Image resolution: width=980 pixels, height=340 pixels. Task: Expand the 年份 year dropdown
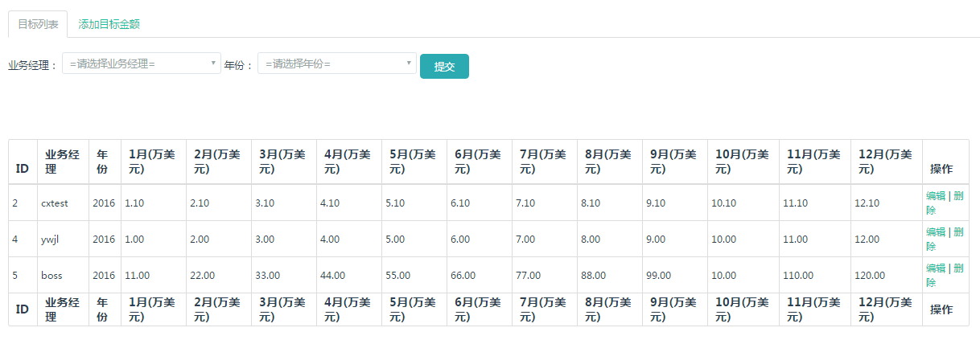point(337,63)
